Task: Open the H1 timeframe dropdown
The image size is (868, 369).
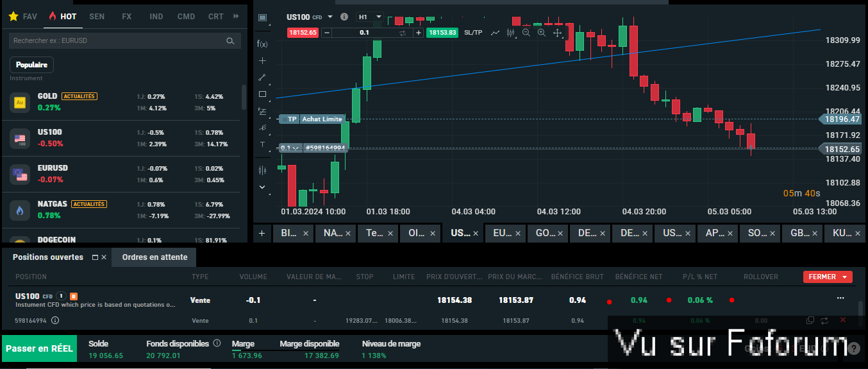Action: point(369,17)
